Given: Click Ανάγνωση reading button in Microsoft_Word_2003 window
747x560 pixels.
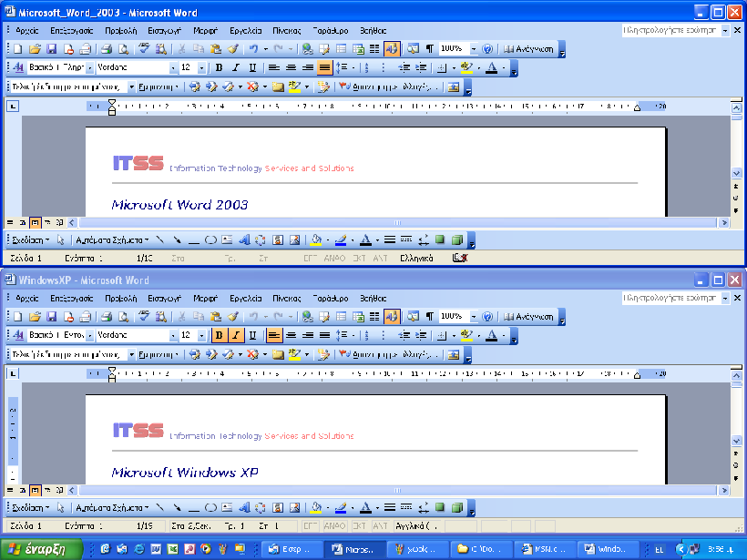Looking at the screenshot, I should (x=528, y=49).
